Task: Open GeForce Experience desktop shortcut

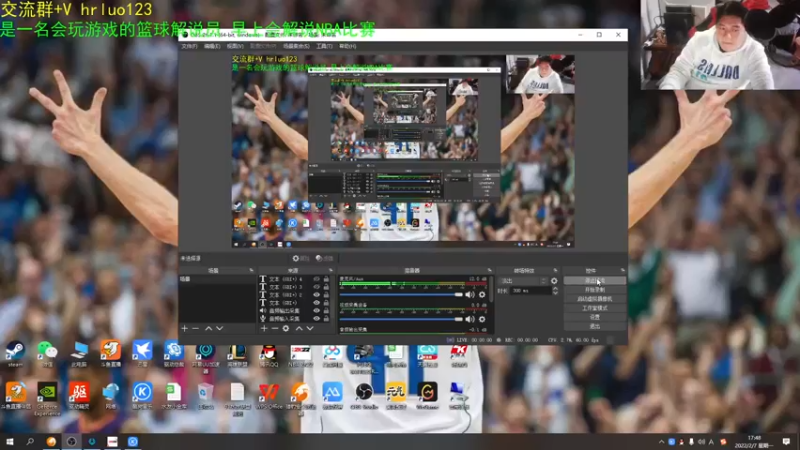Action: pos(47,397)
